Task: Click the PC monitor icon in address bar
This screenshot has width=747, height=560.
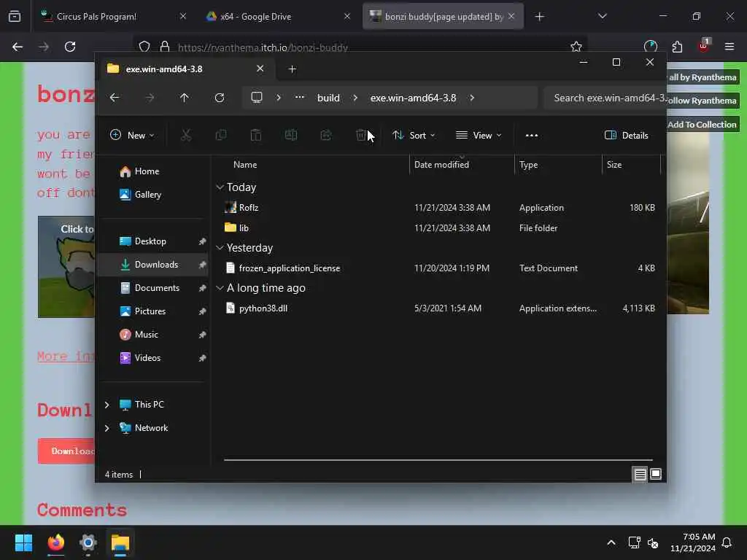Action: (256, 98)
